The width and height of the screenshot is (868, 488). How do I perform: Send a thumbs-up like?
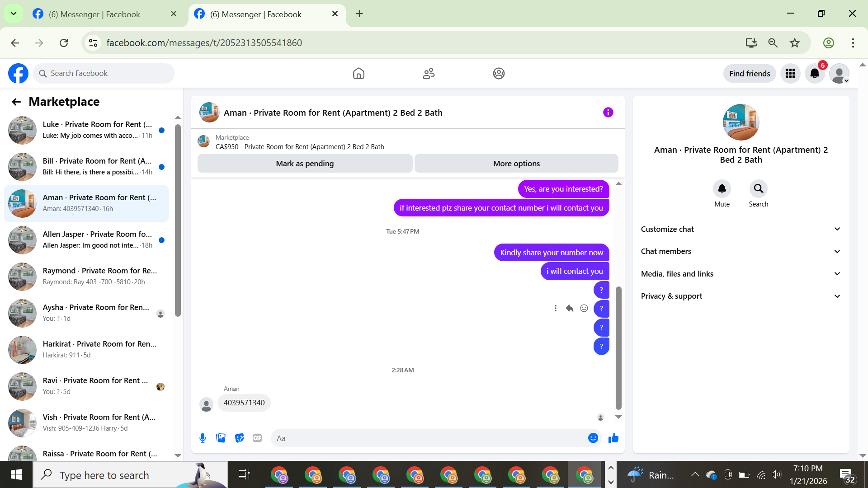613,438
